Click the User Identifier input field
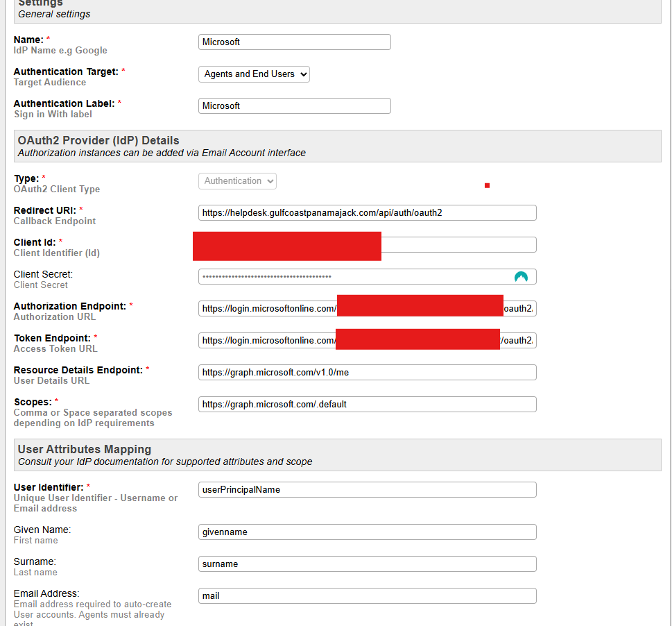672x626 pixels. click(368, 490)
